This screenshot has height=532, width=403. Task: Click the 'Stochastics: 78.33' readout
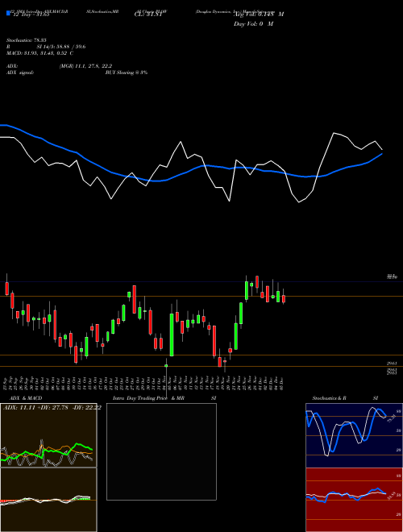coord(26,40)
